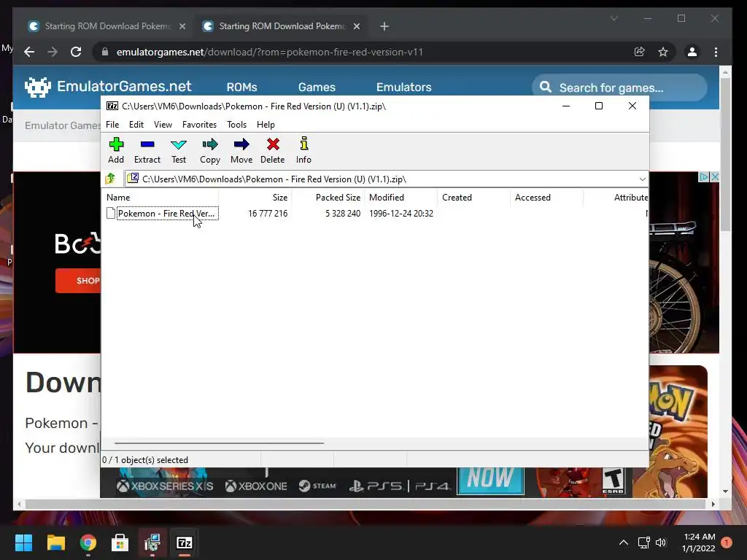Extract the archive with the Extract button
Image resolution: width=747 pixels, height=560 pixels.
click(x=147, y=150)
